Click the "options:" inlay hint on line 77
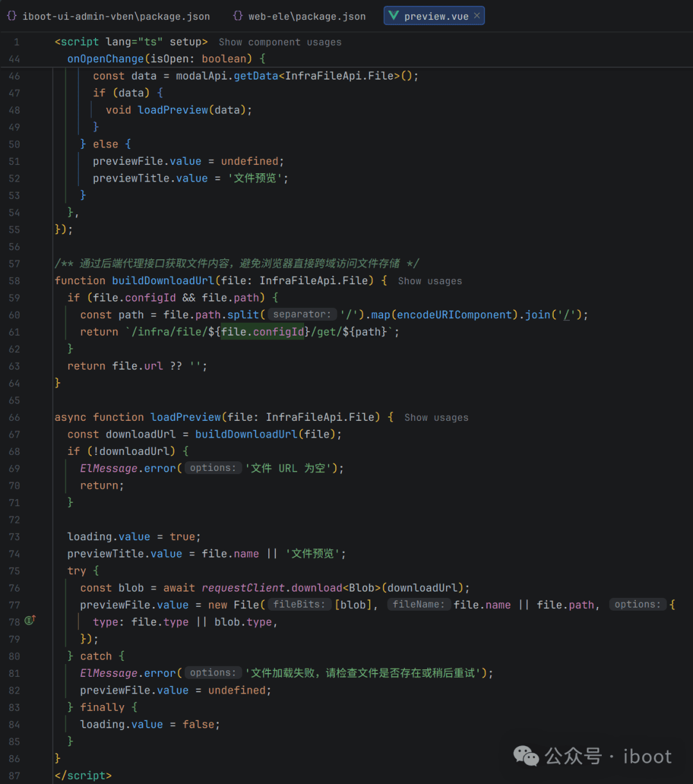Image resolution: width=693 pixels, height=784 pixels. (x=637, y=604)
